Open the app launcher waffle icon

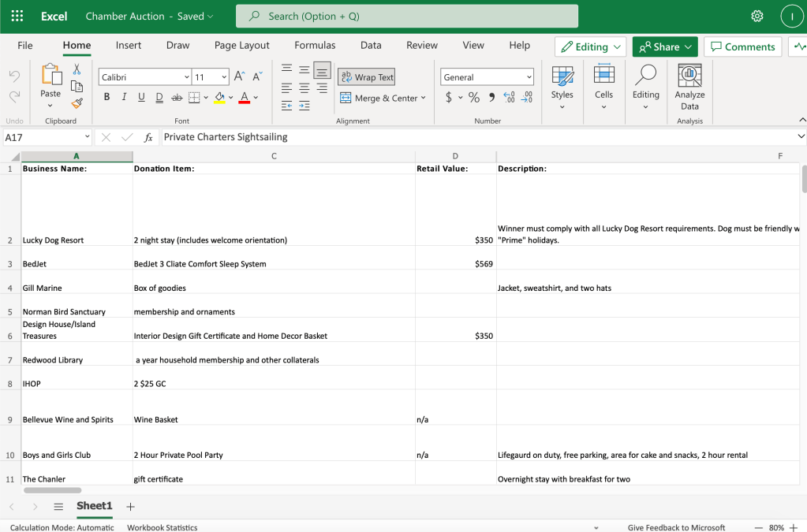coord(17,16)
